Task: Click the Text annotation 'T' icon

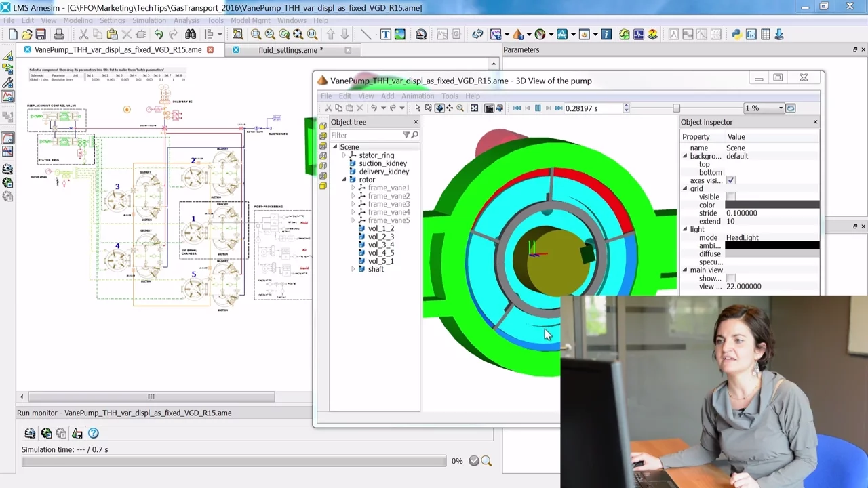Action: tap(386, 34)
